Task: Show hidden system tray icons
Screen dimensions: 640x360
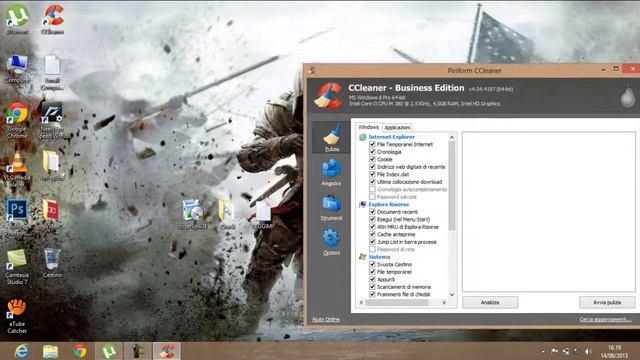Action: pos(543,351)
